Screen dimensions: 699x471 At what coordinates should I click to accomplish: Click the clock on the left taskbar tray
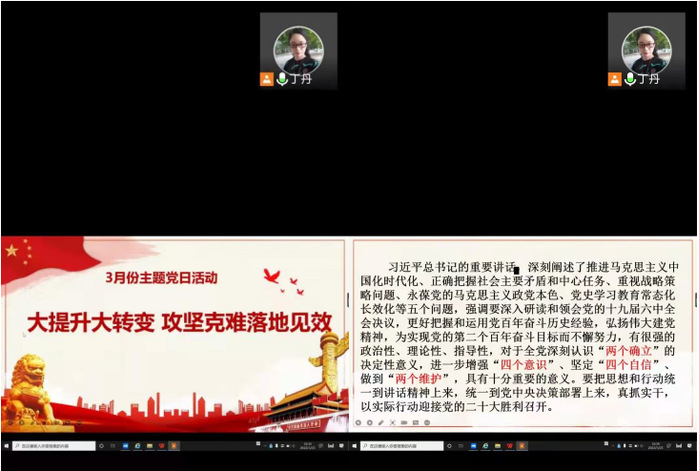[307, 445]
